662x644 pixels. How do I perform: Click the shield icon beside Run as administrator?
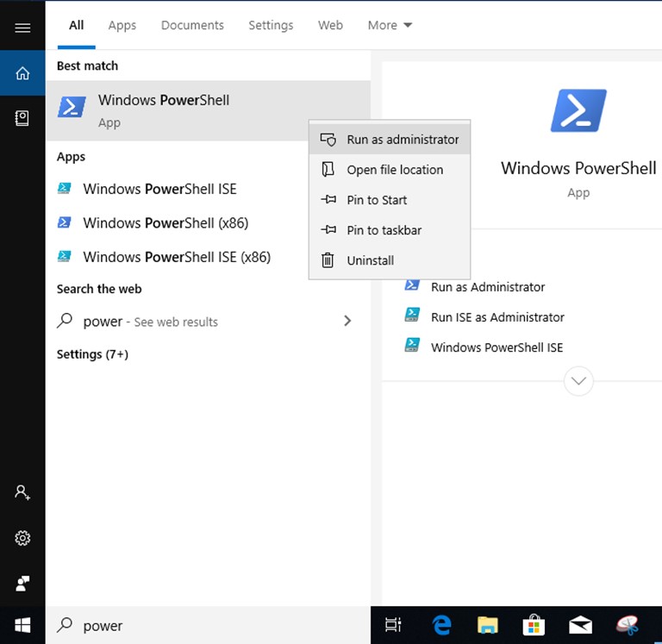[328, 140]
